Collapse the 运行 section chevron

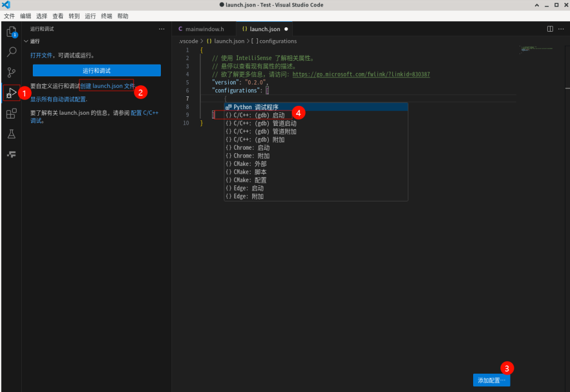tap(26, 41)
